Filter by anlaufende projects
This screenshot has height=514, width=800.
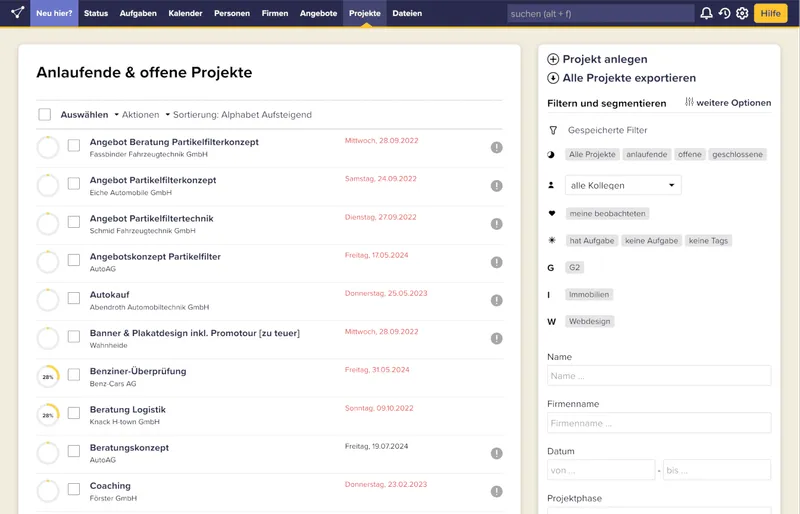646,155
